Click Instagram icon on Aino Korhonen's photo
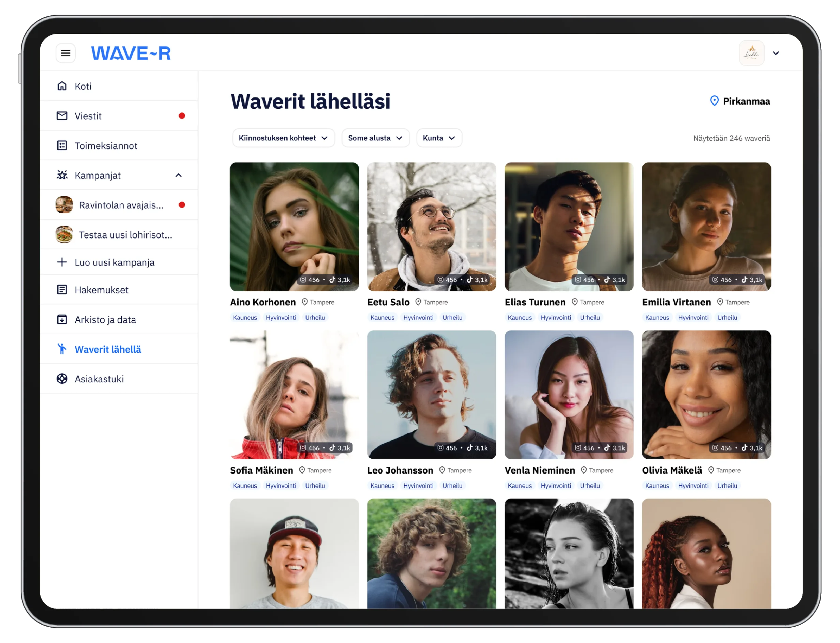The height and width of the screenshot is (643, 840). point(303,280)
